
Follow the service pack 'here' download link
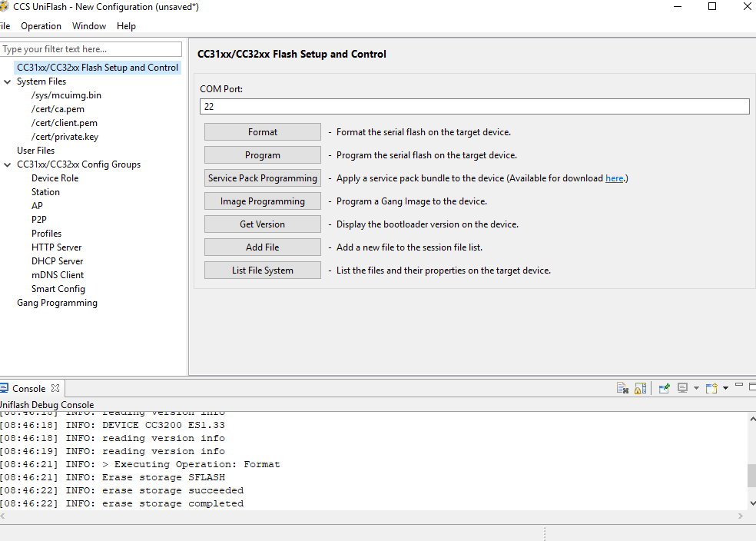[614, 178]
